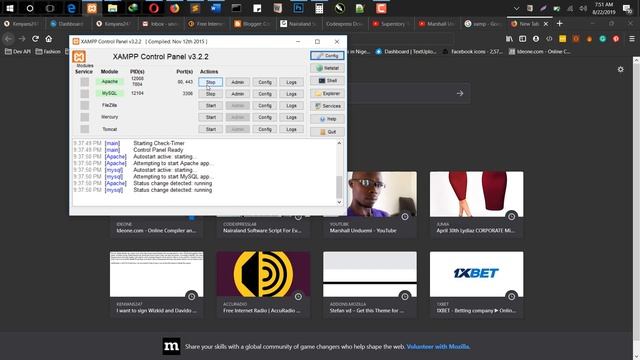Open the Windows notification center icon

click(x=627, y=8)
